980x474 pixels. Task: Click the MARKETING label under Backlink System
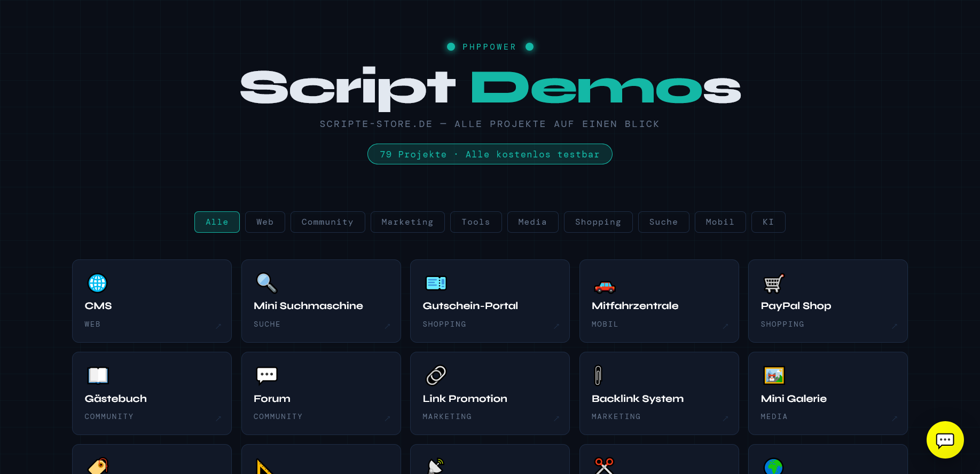[616, 416]
